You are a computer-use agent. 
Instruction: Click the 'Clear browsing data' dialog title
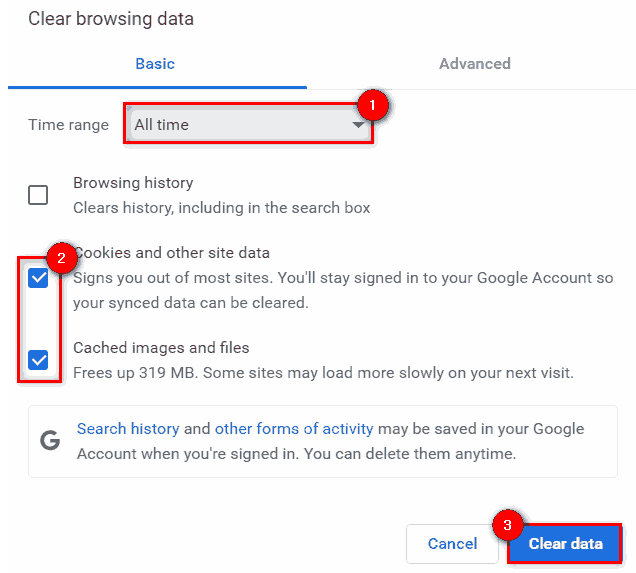111,19
